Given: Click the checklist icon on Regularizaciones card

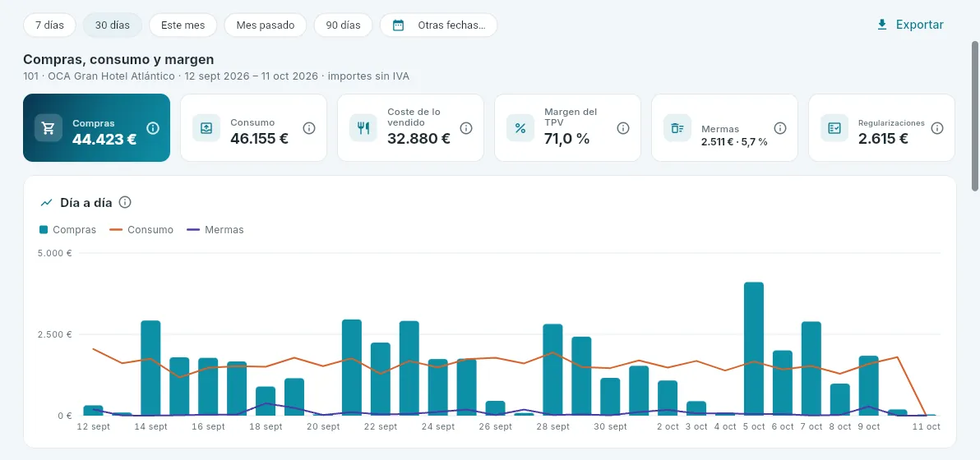Looking at the screenshot, I should (x=834, y=128).
